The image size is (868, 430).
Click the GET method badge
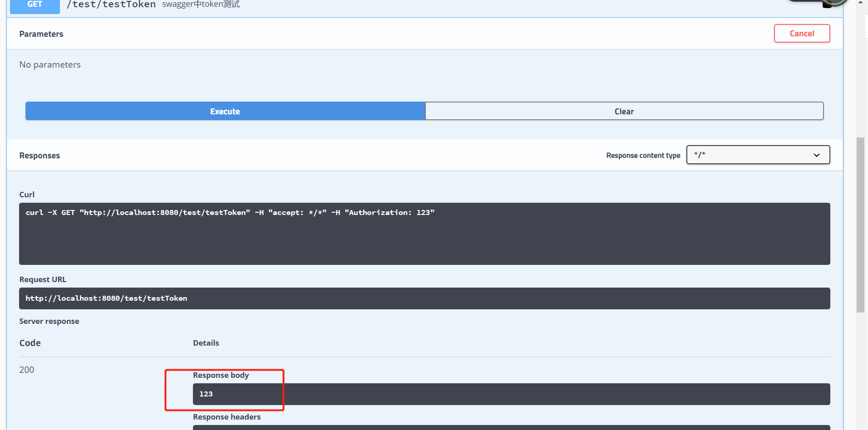tap(35, 5)
